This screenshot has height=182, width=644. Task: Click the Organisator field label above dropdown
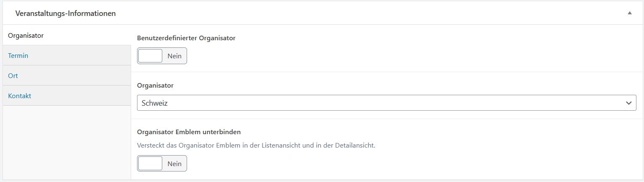click(155, 85)
